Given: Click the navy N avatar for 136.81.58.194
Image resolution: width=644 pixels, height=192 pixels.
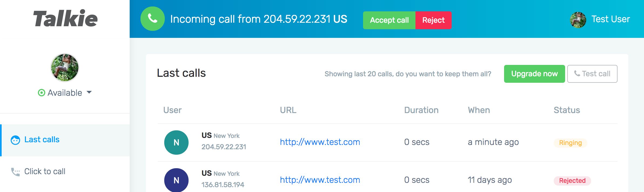Looking at the screenshot, I should point(176,180).
